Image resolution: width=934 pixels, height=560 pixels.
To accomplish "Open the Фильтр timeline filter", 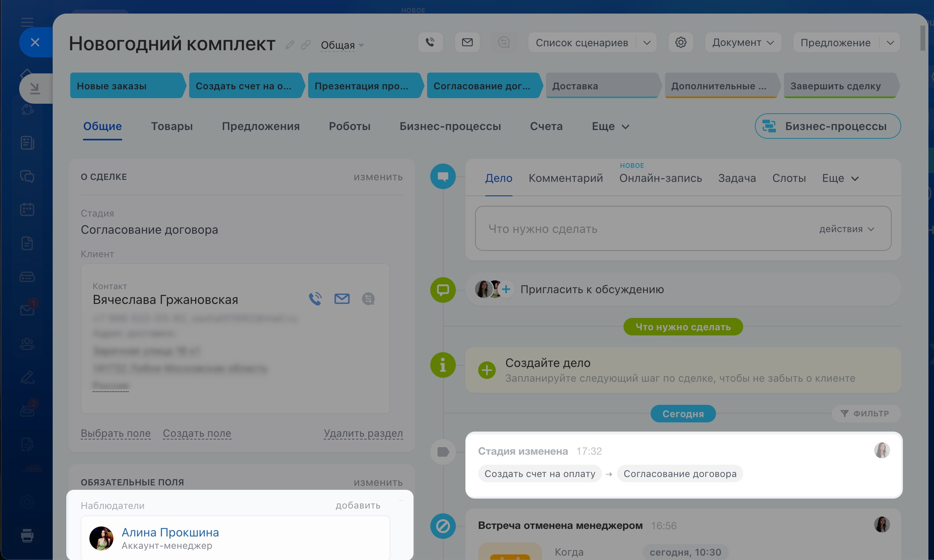I will point(865,414).
